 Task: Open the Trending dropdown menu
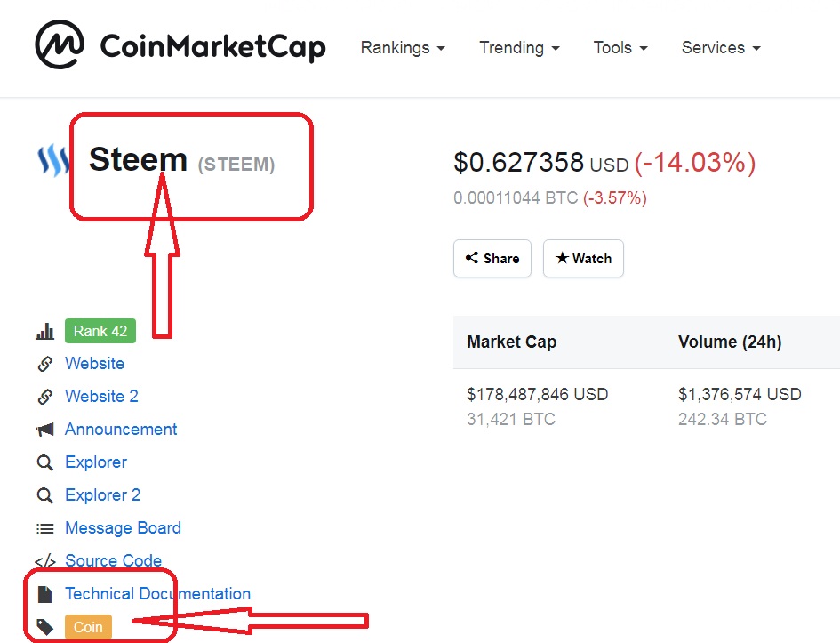point(519,48)
